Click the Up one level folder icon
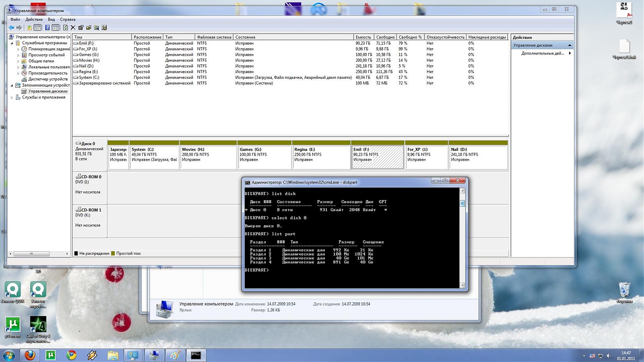 click(x=29, y=28)
